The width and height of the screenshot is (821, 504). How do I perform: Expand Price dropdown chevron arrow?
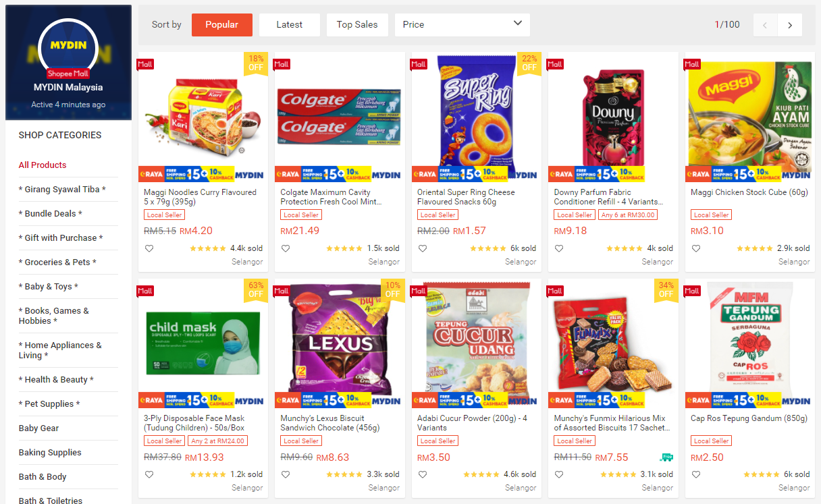click(518, 24)
